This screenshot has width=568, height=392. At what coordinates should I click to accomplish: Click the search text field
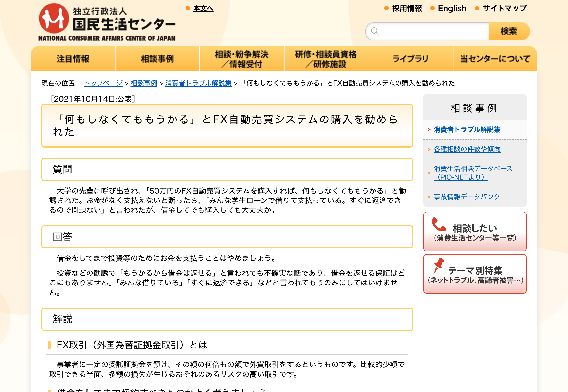pos(427,31)
